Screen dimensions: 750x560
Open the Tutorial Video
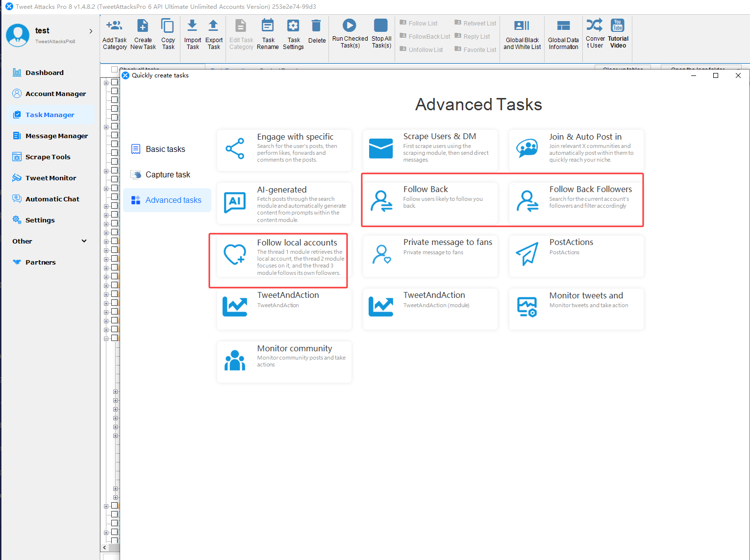(x=618, y=33)
